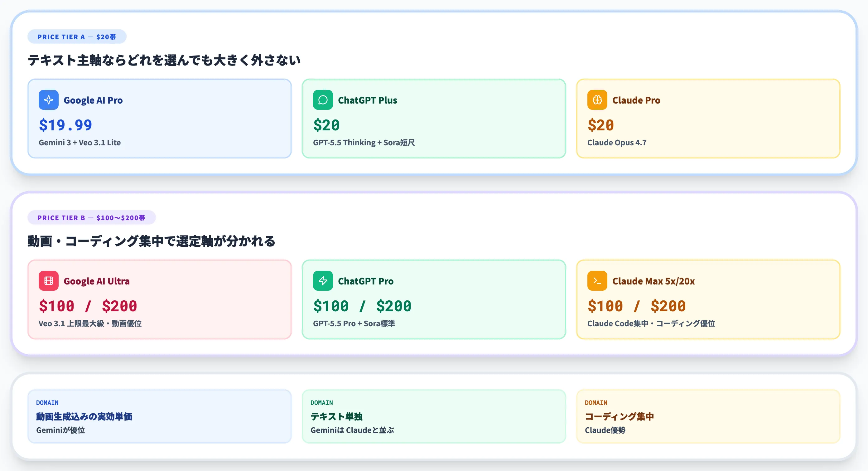This screenshot has width=868, height=471.
Task: Click the Claude Pro $20 price
Action: coord(600,125)
